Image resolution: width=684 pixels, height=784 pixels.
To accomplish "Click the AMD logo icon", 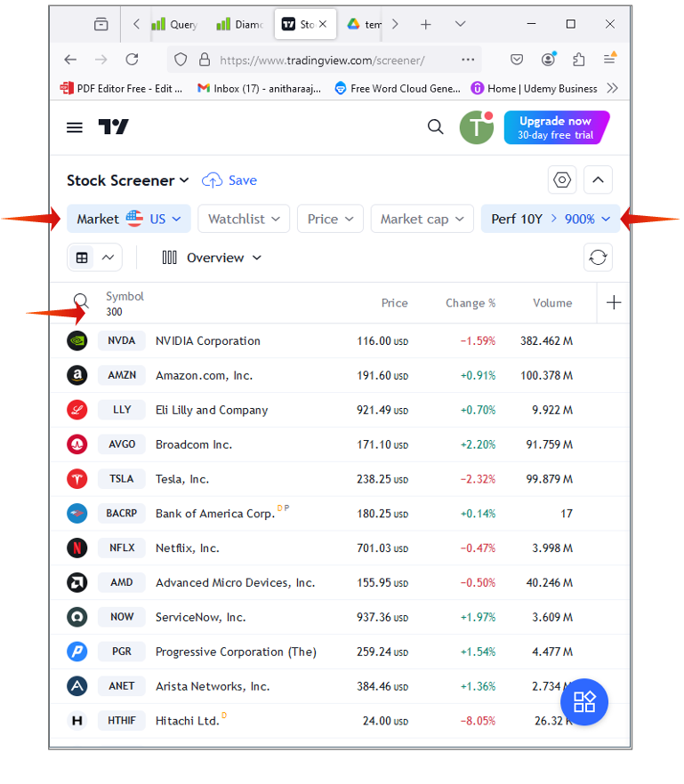I will tap(77, 582).
